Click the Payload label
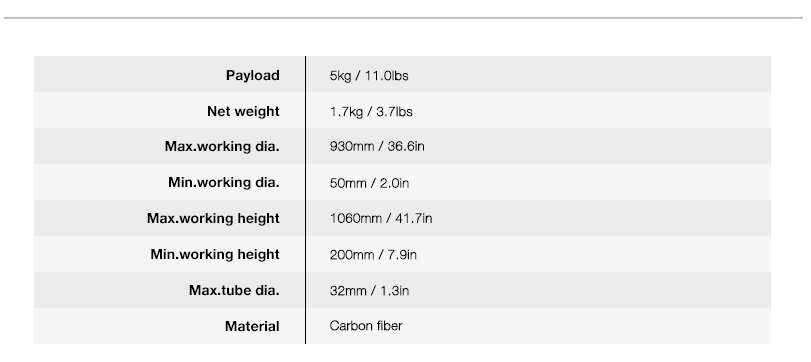This screenshot has height=362, width=811. pyautogui.click(x=252, y=76)
